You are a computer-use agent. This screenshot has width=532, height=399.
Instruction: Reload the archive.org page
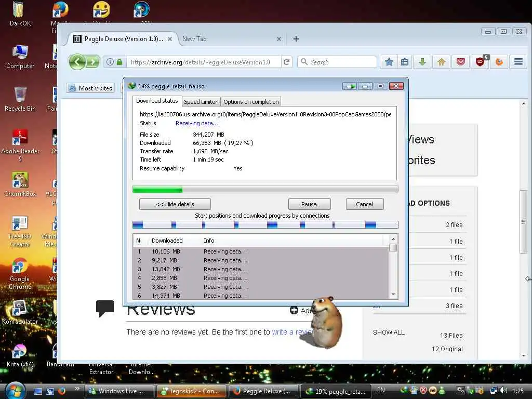coord(287,62)
